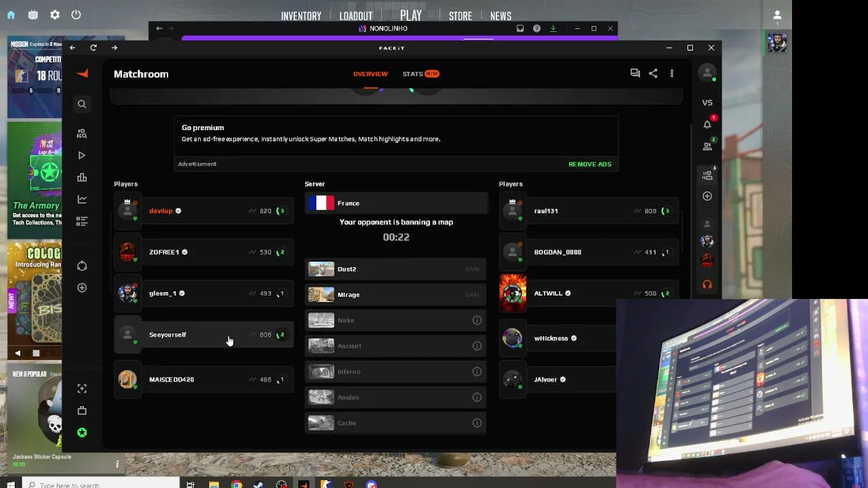Open the bar chart rankings sidebar icon
The image size is (868, 488).
[x=82, y=178]
